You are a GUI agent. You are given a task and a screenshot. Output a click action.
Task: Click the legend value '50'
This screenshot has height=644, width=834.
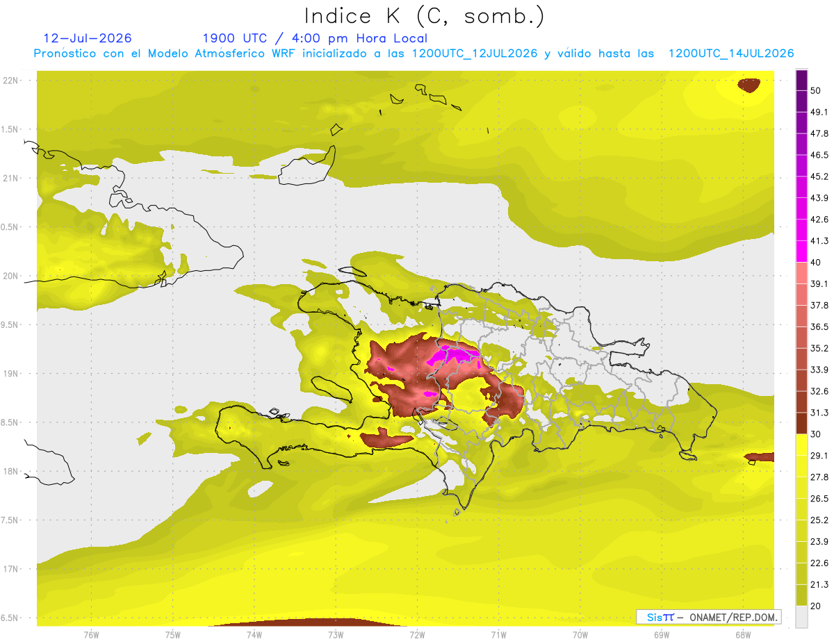click(816, 91)
